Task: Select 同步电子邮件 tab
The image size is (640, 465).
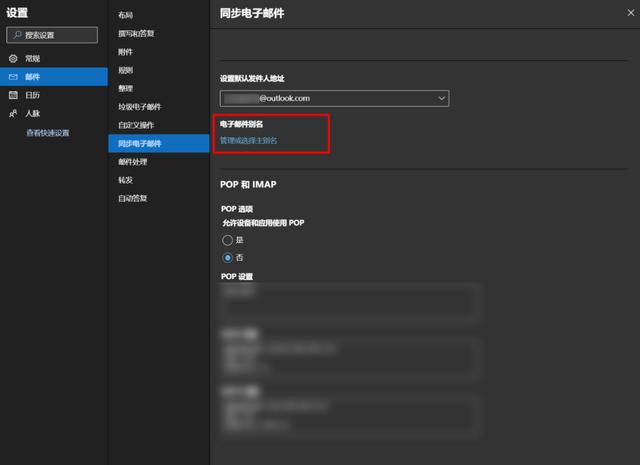Action: 159,143
